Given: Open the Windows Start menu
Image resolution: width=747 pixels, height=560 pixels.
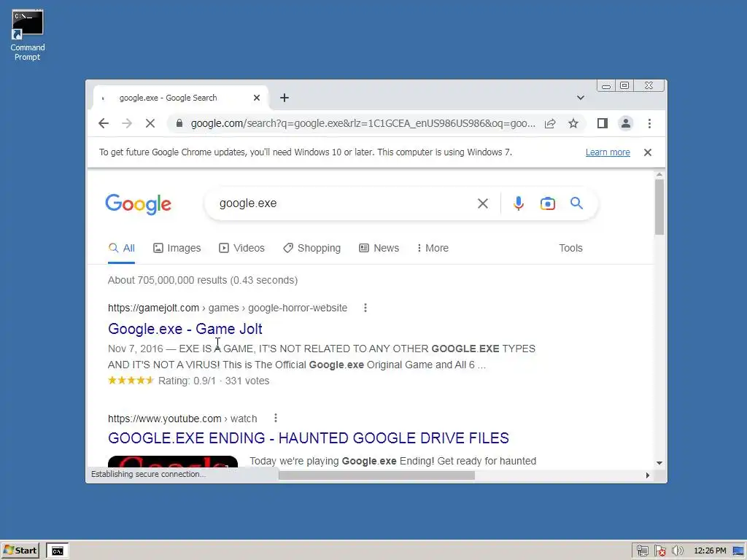Looking at the screenshot, I should 20,551.
